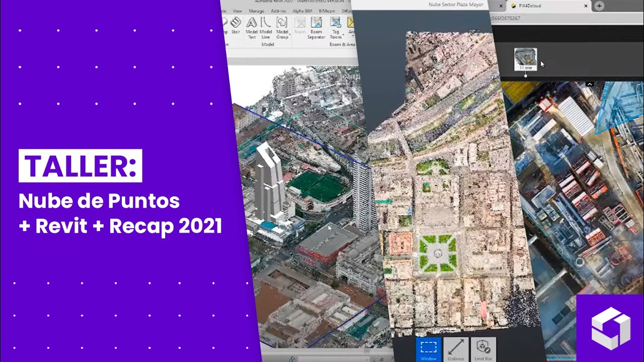
Task: Click the Model panel label
Action: tap(268, 45)
